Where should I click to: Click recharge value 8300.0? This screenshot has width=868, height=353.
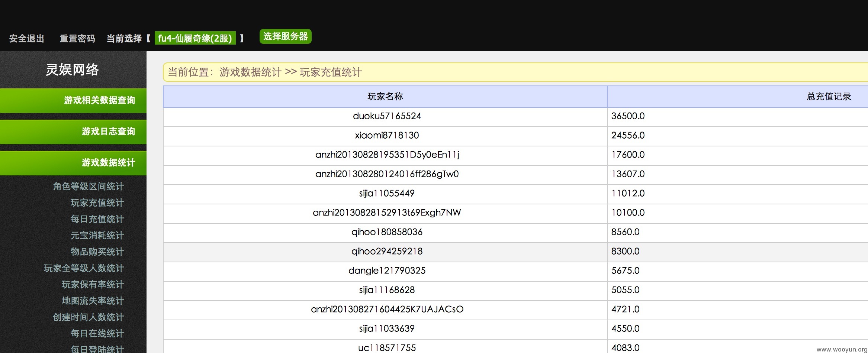pos(625,251)
